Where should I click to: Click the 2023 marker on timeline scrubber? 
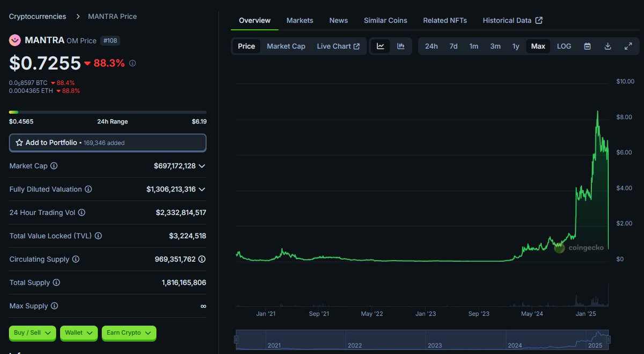coord(435,345)
